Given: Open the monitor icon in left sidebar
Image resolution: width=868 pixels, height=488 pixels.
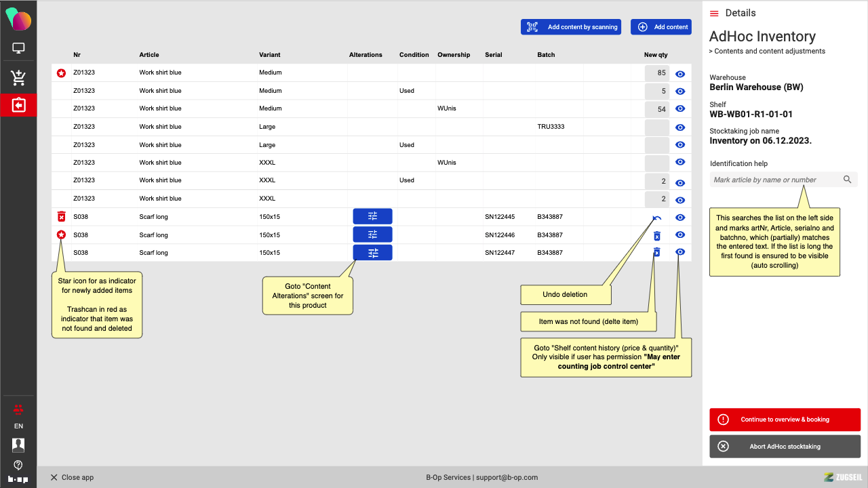Looking at the screenshot, I should (18, 48).
